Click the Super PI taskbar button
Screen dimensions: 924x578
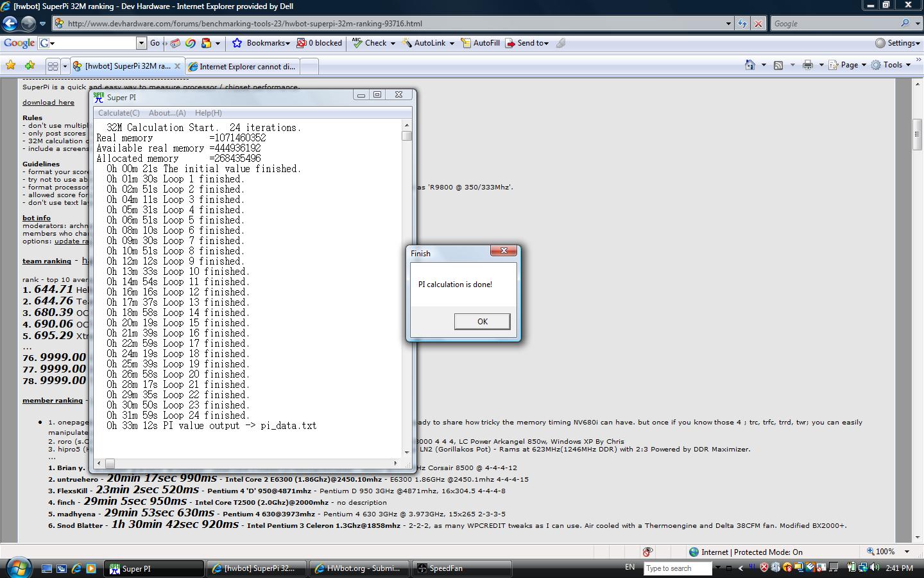coord(154,568)
